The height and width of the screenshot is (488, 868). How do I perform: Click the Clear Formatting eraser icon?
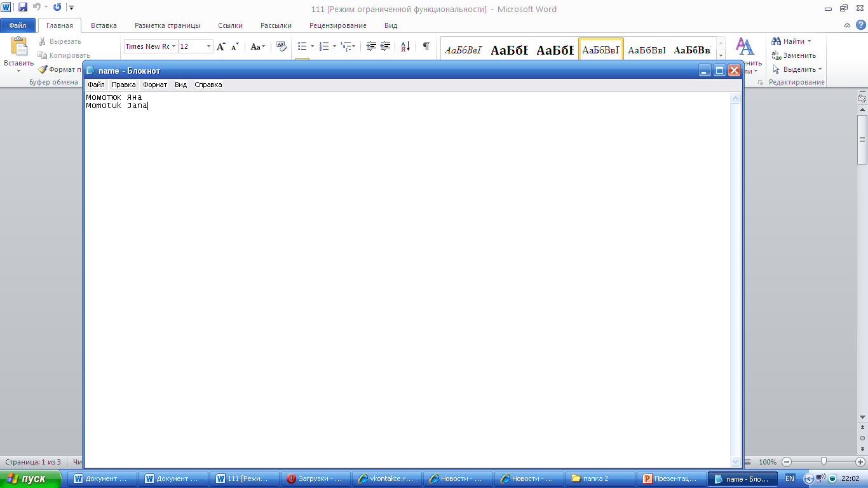point(281,46)
